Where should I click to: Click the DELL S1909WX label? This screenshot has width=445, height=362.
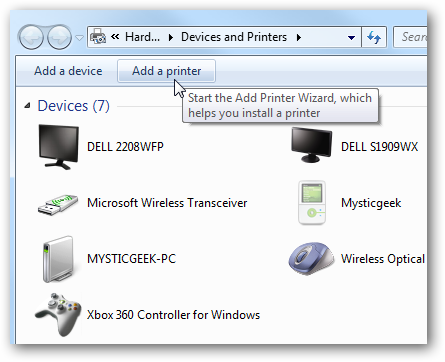[379, 147]
